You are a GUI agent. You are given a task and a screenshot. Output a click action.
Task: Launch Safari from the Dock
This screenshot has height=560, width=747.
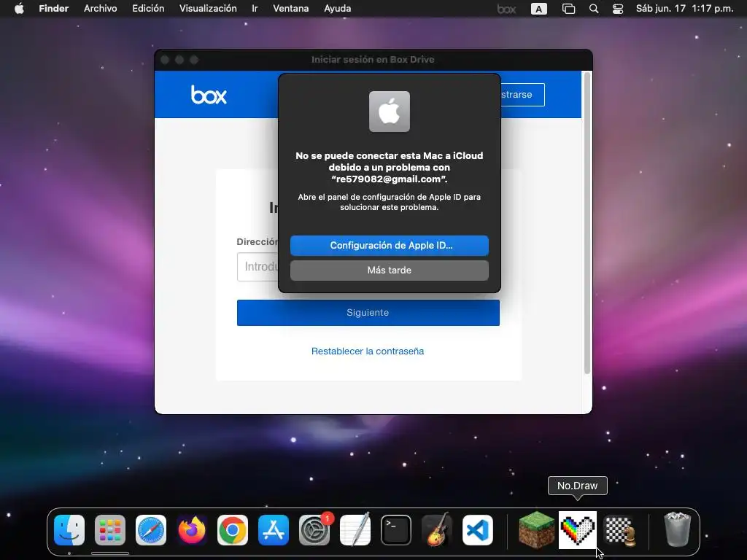(x=151, y=530)
